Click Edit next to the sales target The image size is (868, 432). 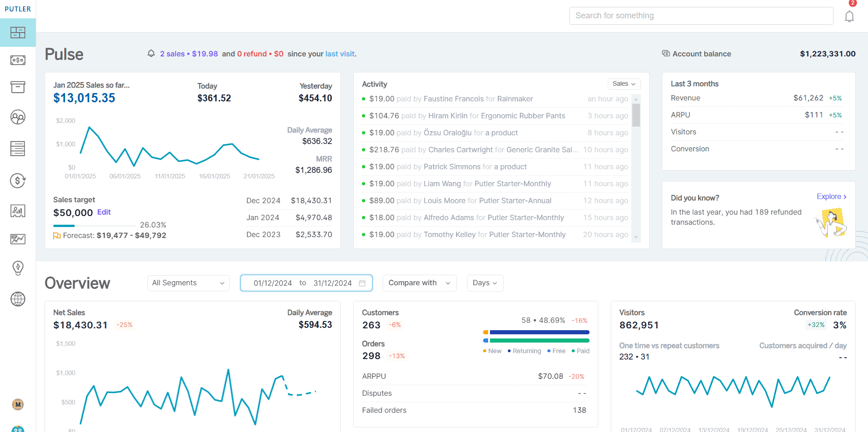(x=104, y=212)
